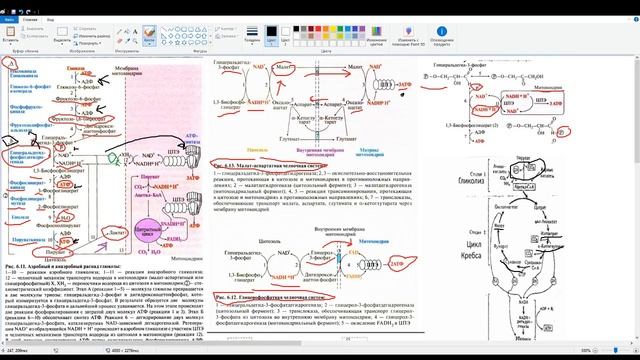Select the Fill with color bucket tool
The image size is (640, 360).
pyautogui.click(x=127, y=31)
